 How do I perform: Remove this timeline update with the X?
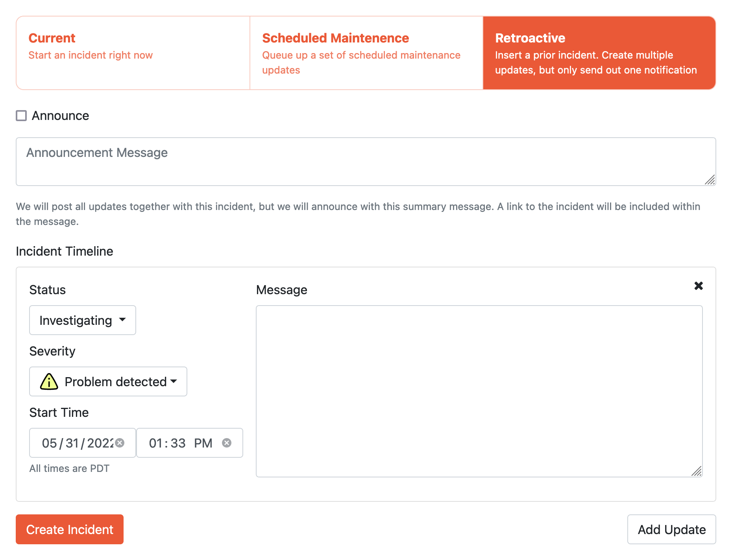pos(699,286)
